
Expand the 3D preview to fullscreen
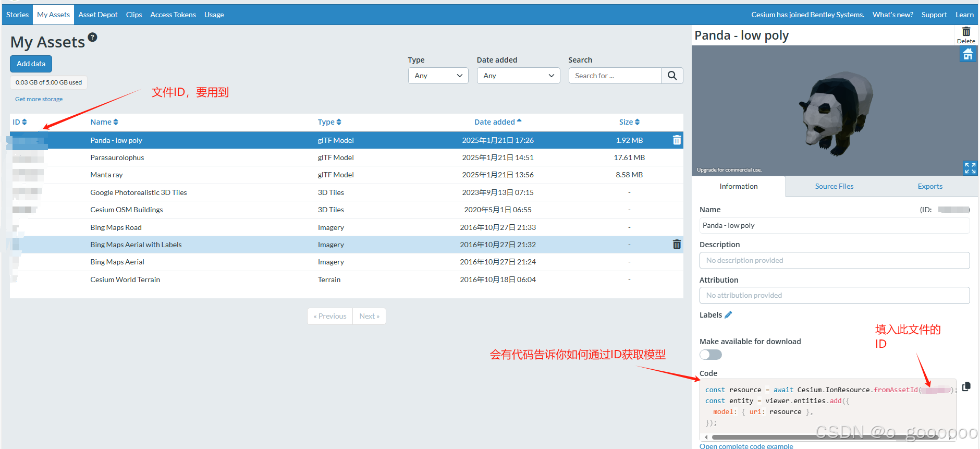tap(970, 168)
